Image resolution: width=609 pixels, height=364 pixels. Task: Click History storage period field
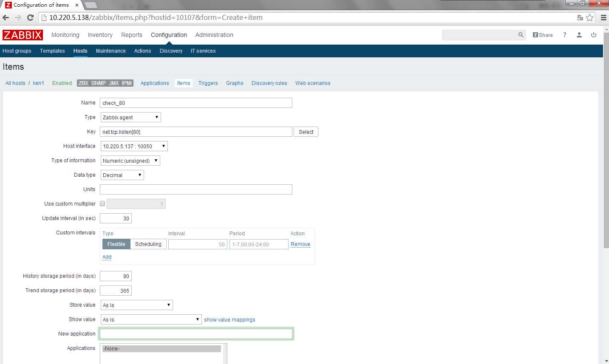[116, 276]
